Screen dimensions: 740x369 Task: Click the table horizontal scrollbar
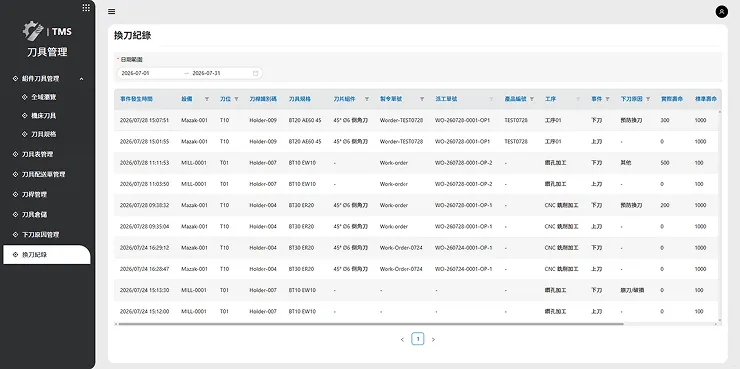click(x=370, y=324)
